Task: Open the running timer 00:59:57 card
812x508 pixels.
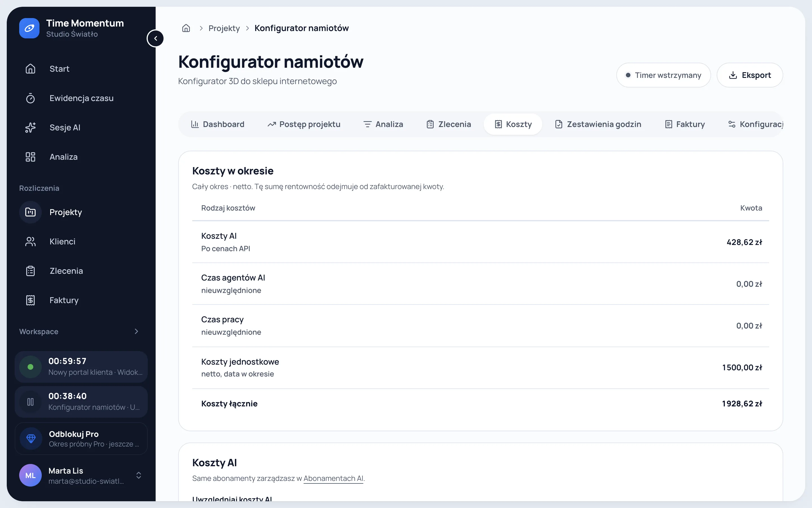Action: point(81,367)
